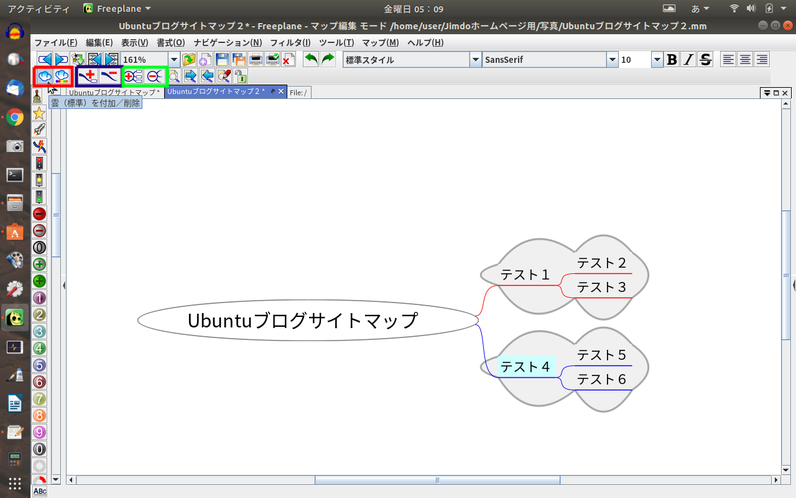796x498 pixels.
Task: Open the フィルタ(I) menu
Action: click(290, 43)
